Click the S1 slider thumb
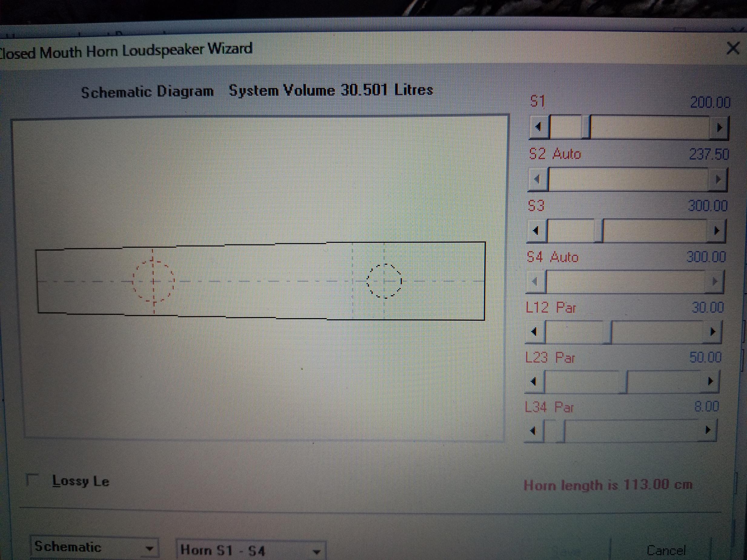This screenshot has height=560, width=747. 586,127
